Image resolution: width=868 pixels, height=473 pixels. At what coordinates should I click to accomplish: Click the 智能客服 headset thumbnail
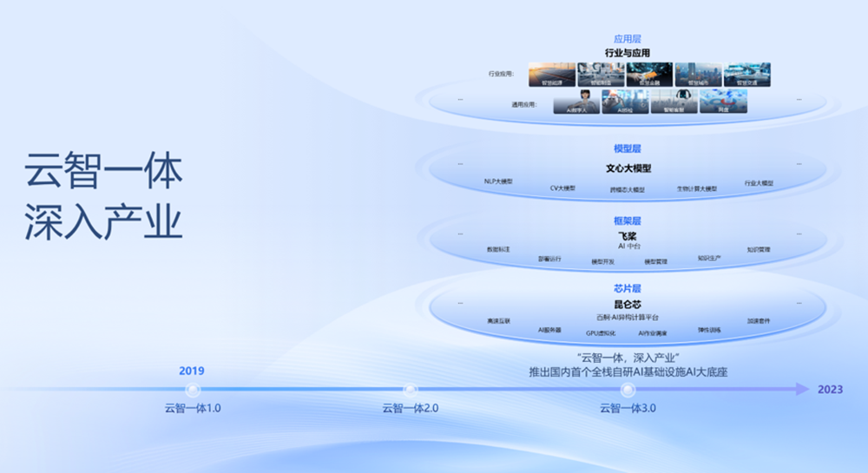click(x=674, y=102)
